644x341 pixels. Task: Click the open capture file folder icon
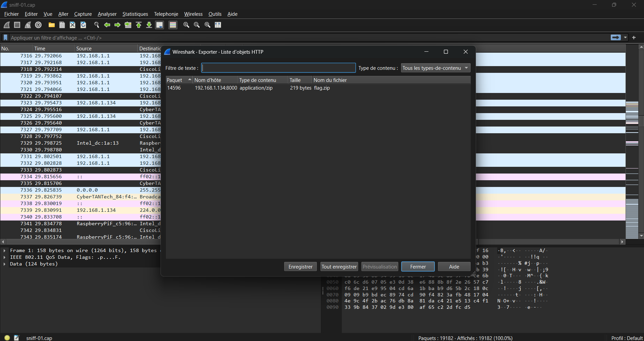tap(51, 25)
